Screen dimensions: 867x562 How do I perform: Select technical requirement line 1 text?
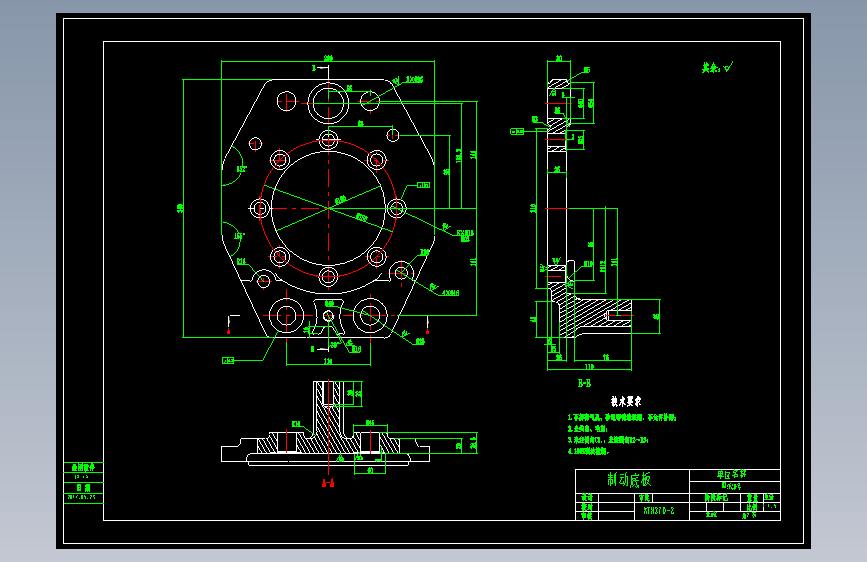622,418
